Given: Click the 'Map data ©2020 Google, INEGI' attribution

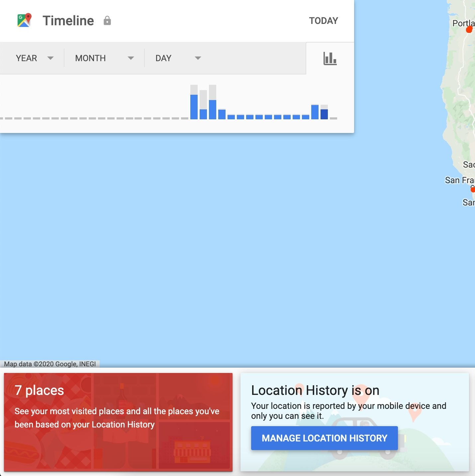Looking at the screenshot, I should tap(50, 364).
